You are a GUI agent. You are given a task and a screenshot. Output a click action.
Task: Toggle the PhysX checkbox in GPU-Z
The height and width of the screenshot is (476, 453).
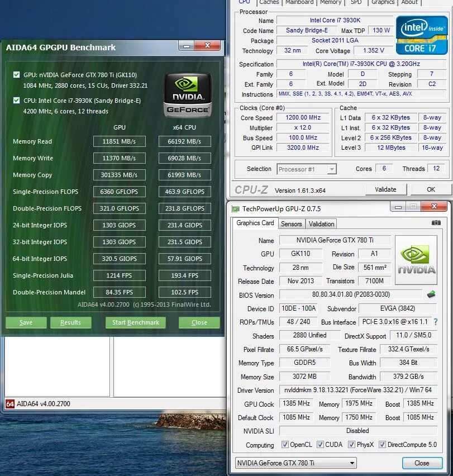(351, 444)
